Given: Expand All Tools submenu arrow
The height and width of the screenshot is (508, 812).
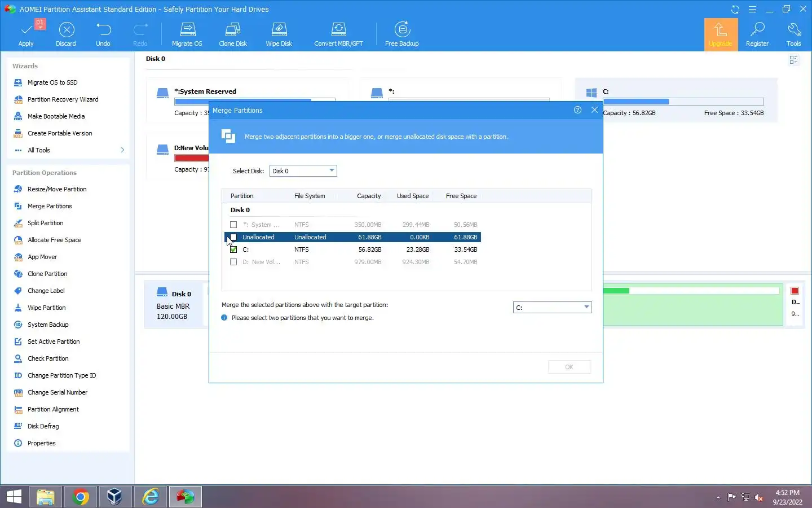Looking at the screenshot, I should click(122, 150).
